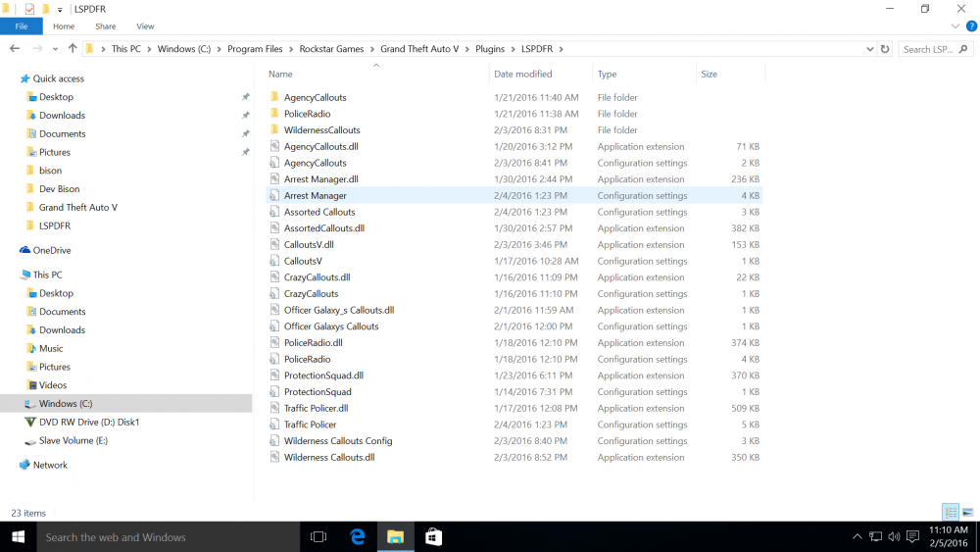This screenshot has width=980, height=552.
Task: Select the Arrest Manager.dll file icon
Action: pyautogui.click(x=274, y=178)
